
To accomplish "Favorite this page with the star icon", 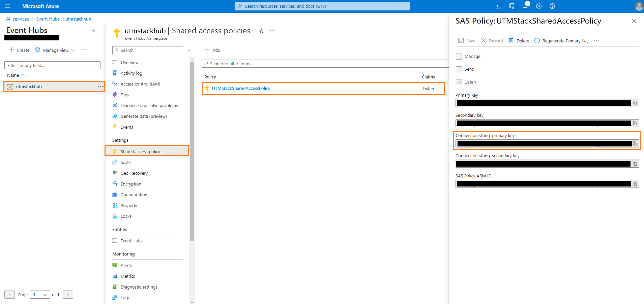I will click(x=261, y=31).
